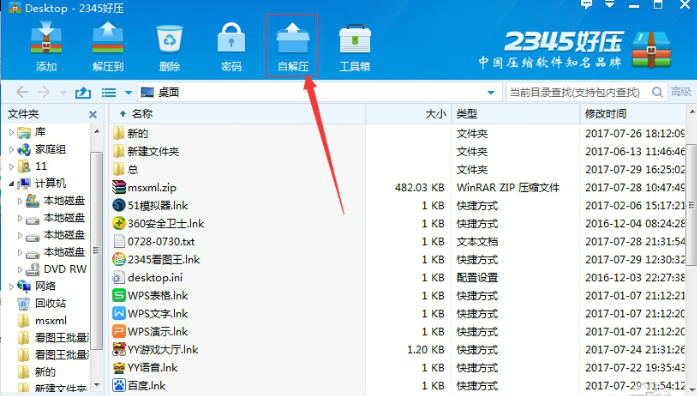
Task: Click the 解压到 (Extract to) toolbar icon
Action: coord(108,46)
